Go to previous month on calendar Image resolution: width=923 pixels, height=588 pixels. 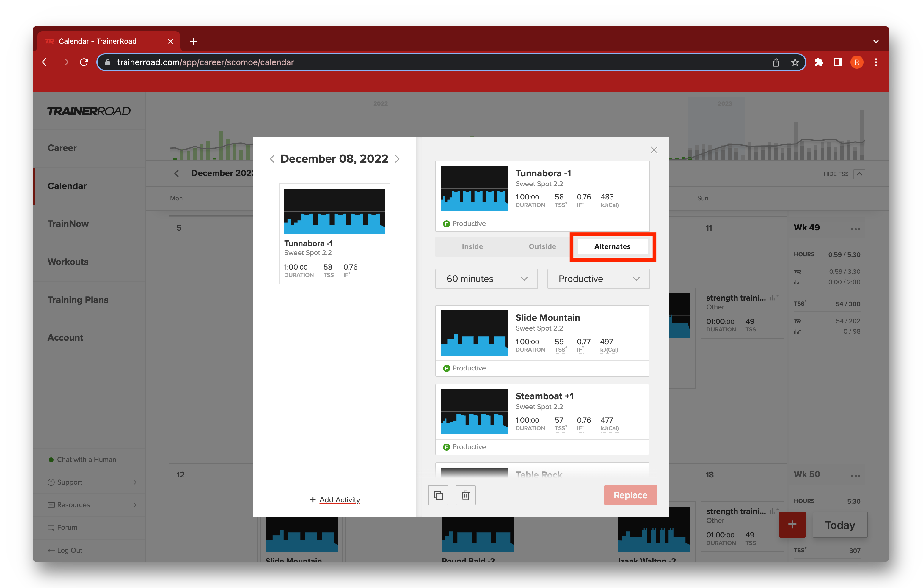coord(176,173)
